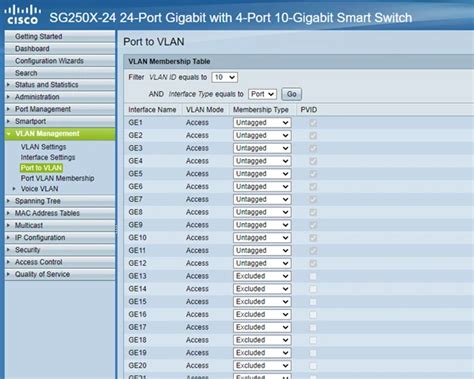Viewport: 474px width, 379px height.
Task: Click the Interface Name column header
Action: click(x=152, y=110)
